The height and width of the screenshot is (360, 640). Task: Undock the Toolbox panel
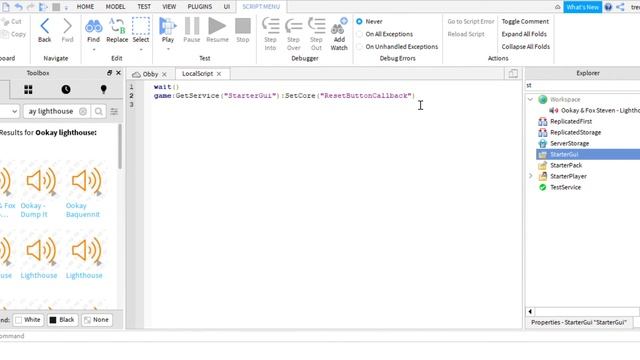[109, 73]
